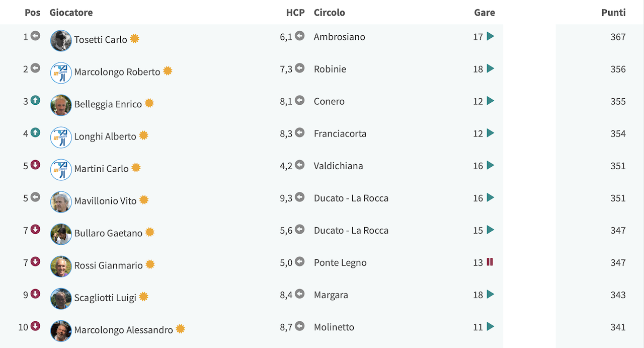Open Bullaro Gaetano's player name link
644x348 pixels.
coord(108,233)
